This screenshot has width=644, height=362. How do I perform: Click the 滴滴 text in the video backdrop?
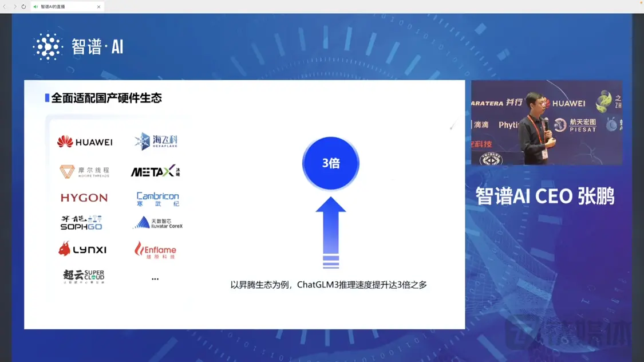(x=481, y=124)
